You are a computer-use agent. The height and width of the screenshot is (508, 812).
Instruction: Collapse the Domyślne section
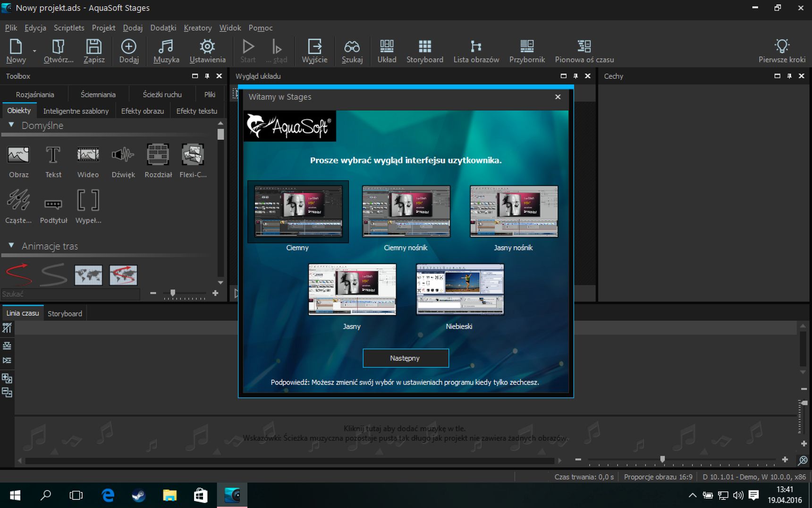point(11,125)
